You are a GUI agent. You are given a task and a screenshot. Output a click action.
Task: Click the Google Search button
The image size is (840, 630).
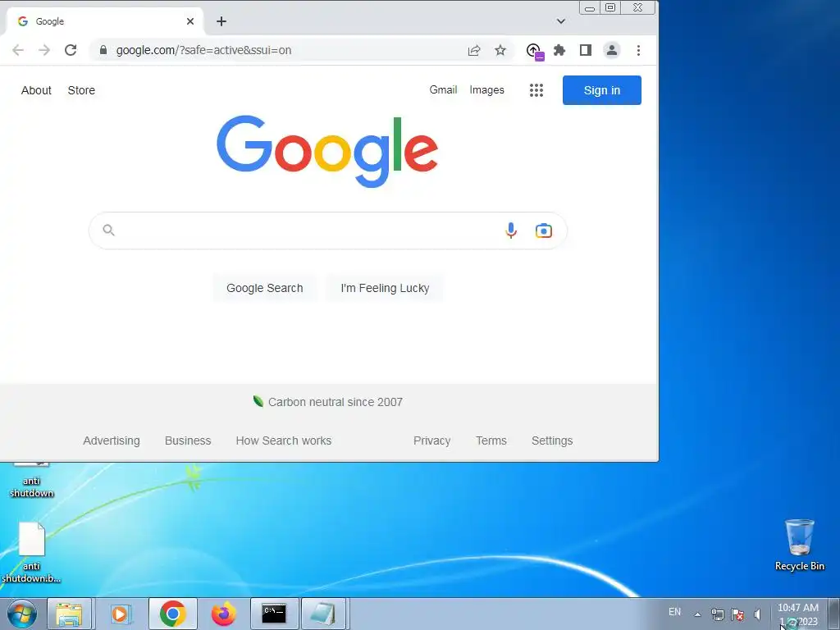[x=265, y=288]
